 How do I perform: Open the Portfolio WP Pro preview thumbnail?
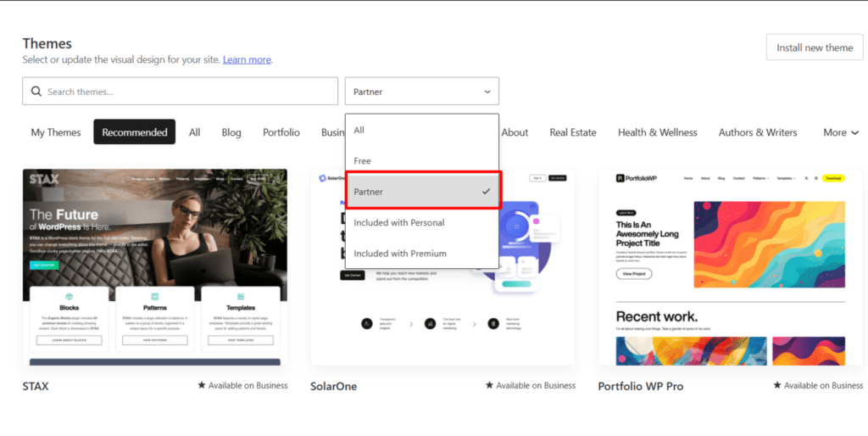(730, 267)
